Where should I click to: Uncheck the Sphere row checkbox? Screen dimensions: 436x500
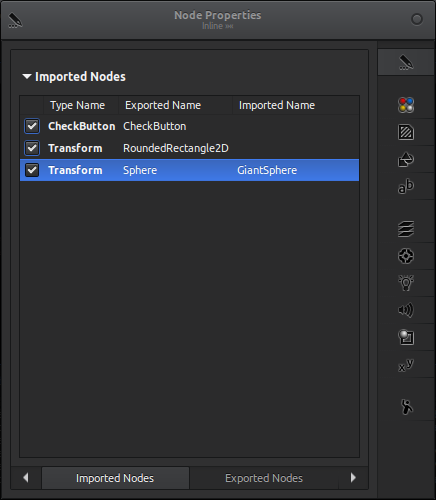(x=32, y=170)
